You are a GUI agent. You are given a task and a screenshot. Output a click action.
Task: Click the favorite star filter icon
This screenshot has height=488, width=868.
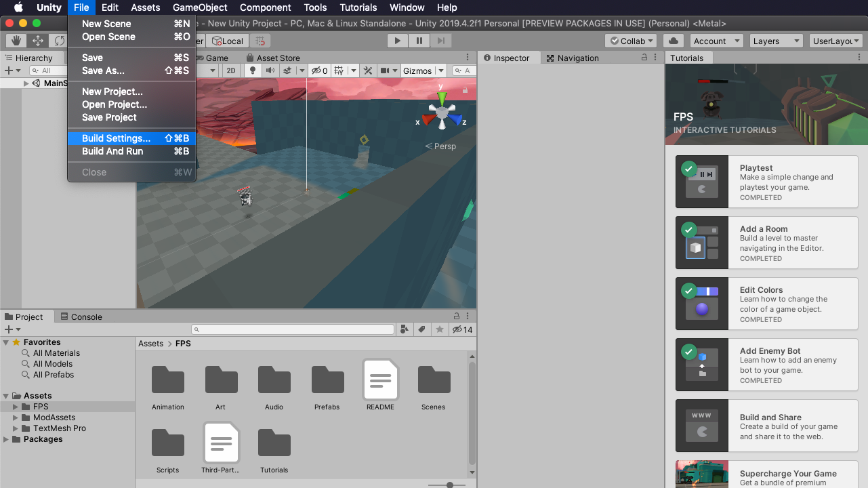(440, 329)
